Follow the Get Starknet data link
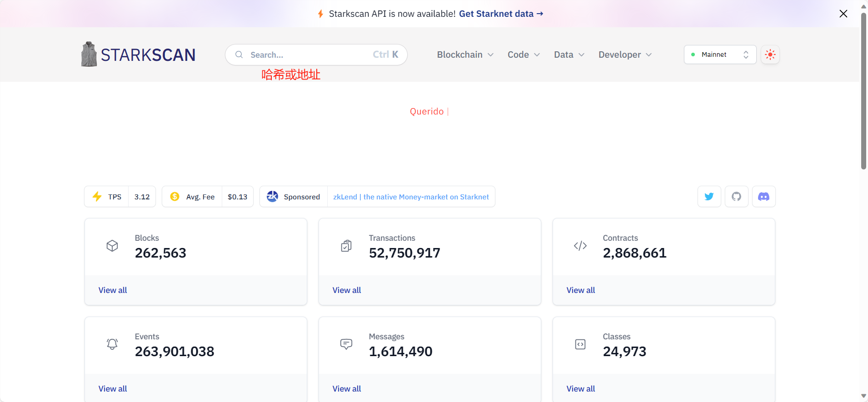This screenshot has width=868, height=402. (x=501, y=14)
